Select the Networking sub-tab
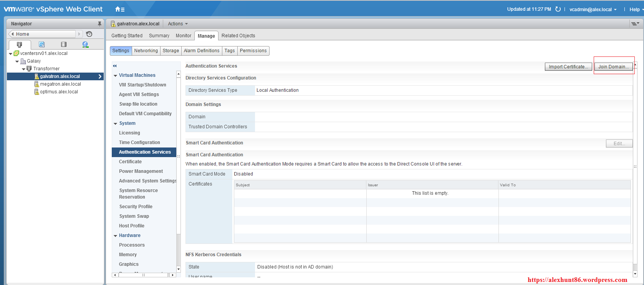Image resolution: width=644 pixels, height=285 pixels. (146, 51)
